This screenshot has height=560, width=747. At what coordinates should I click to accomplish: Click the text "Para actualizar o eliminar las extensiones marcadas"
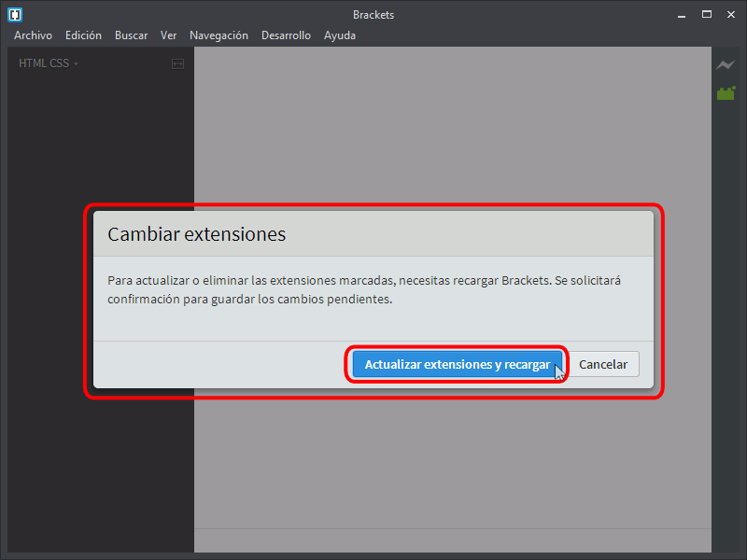250,281
